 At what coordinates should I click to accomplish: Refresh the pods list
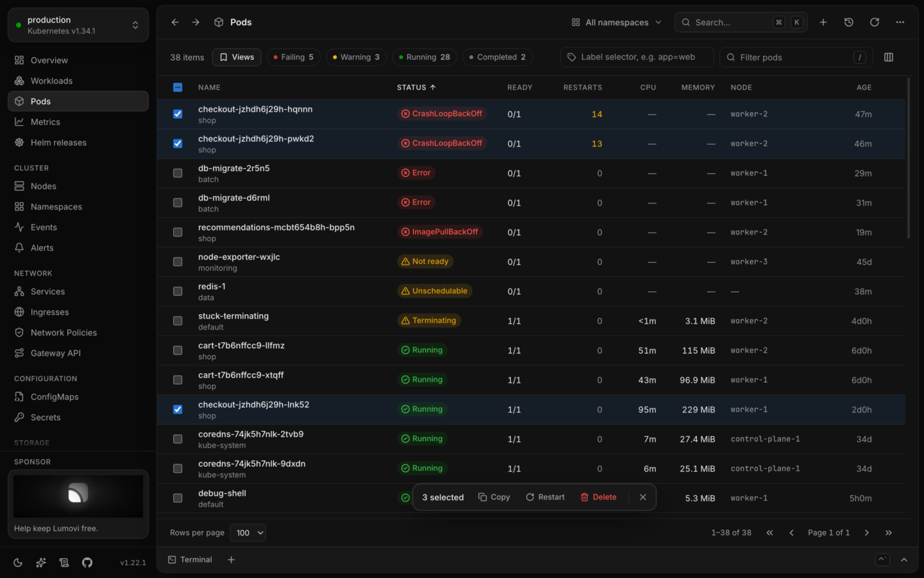(875, 22)
